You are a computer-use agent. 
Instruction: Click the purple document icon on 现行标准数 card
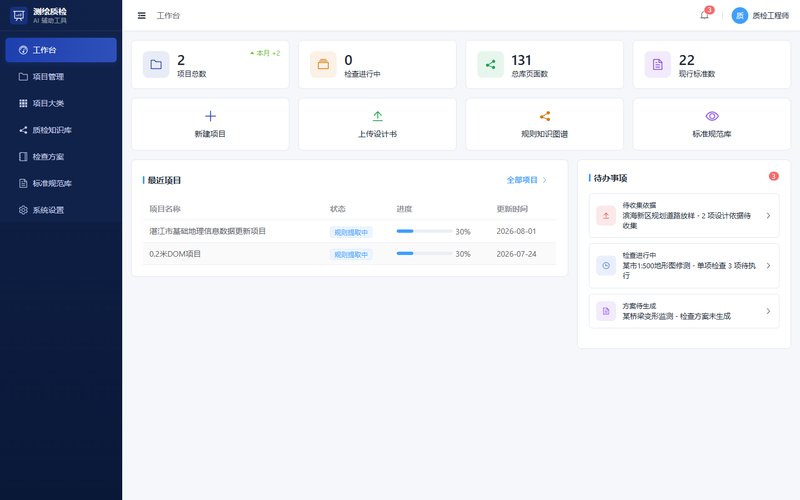658,64
